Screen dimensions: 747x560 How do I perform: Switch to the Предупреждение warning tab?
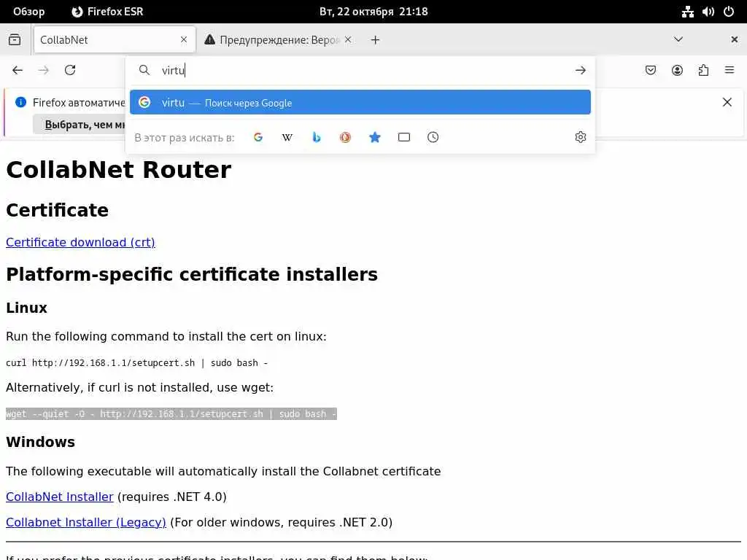279,39
